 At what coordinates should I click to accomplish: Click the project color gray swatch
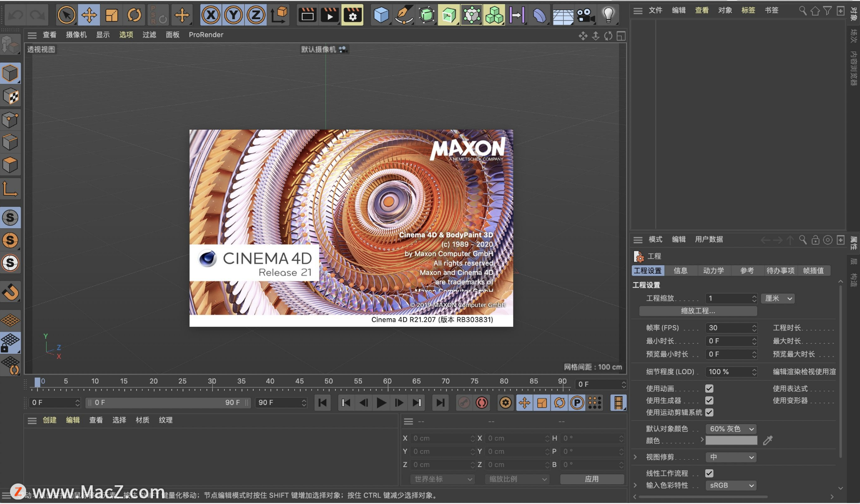pos(731,441)
